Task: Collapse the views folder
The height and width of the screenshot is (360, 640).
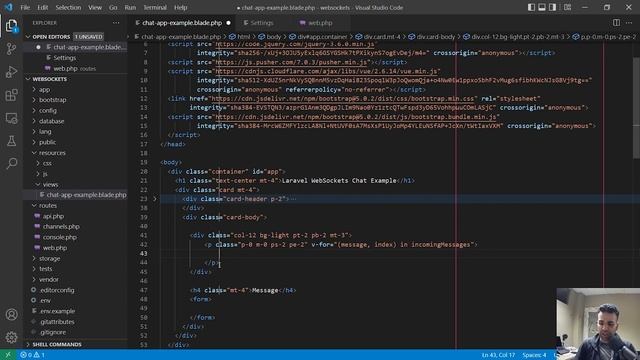Action: pyautogui.click(x=50, y=184)
